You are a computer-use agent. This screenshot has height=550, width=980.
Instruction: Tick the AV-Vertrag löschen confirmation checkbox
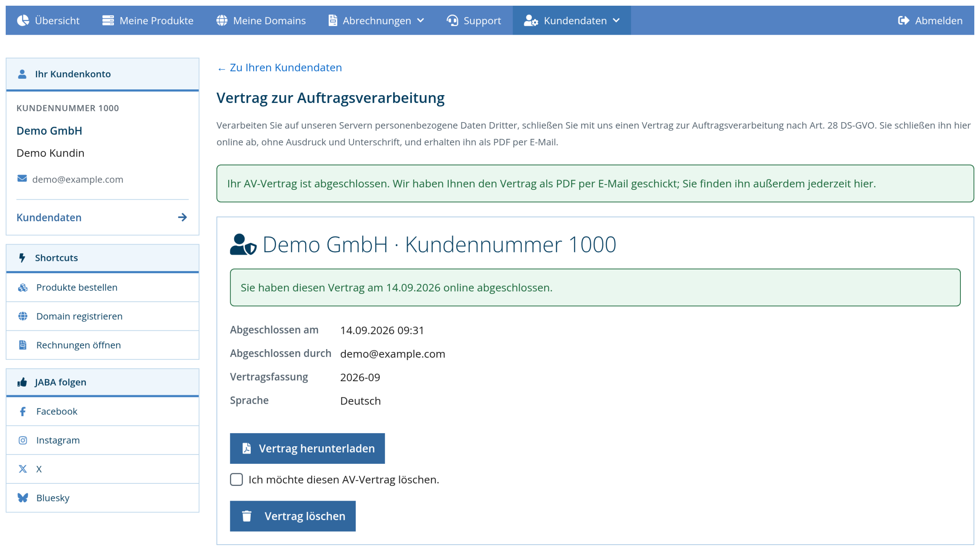pos(236,479)
